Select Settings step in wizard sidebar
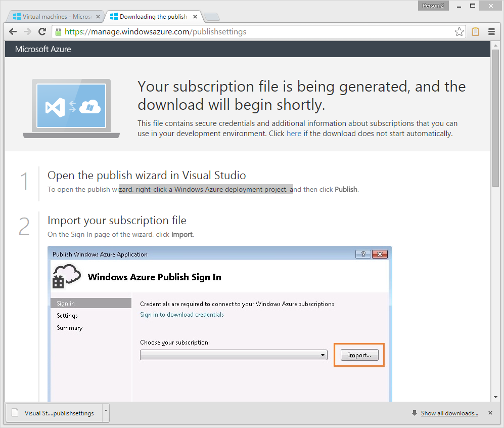 [67, 316]
